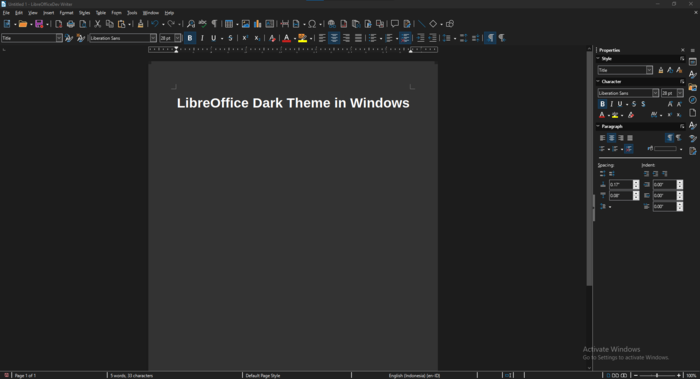700x379 pixels.
Task: Click the Save document icon
Action: (x=39, y=24)
